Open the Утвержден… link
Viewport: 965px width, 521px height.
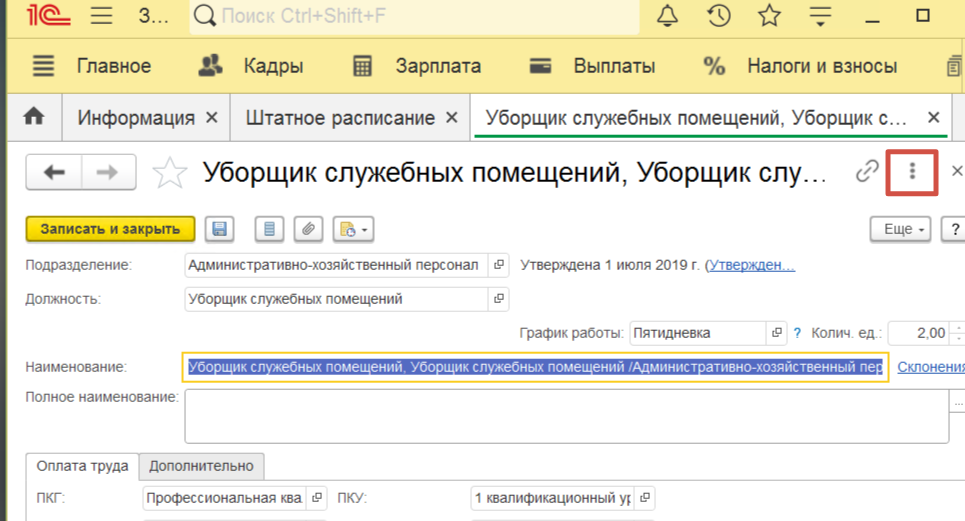tap(751, 265)
